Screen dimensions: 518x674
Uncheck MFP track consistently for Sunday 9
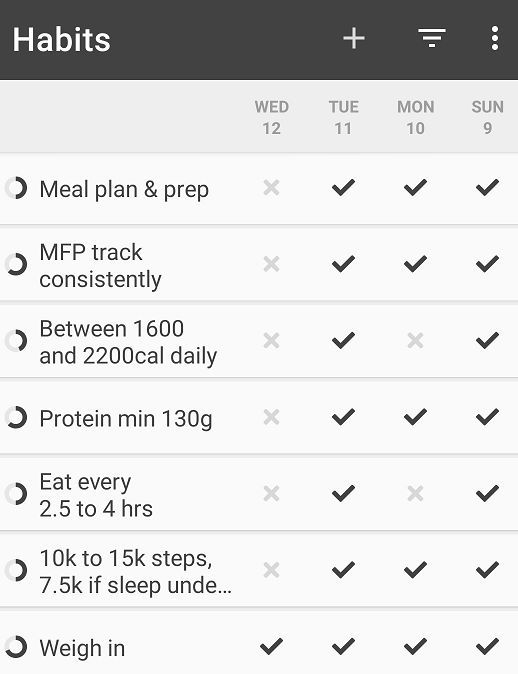[487, 264]
